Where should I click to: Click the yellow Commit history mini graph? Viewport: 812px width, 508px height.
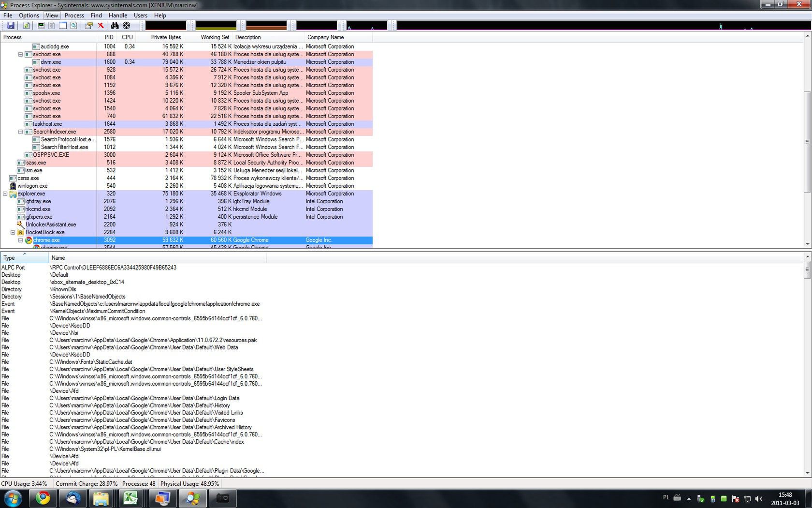pyautogui.click(x=216, y=25)
